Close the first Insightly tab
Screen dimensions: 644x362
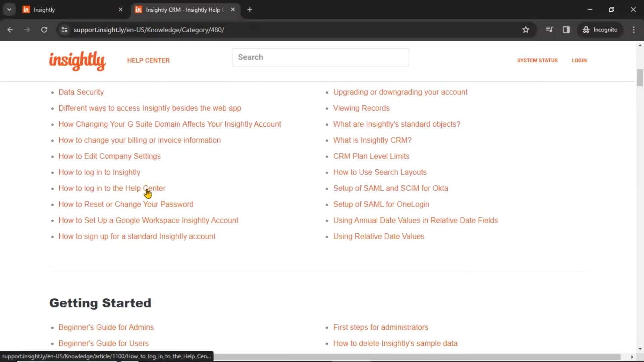[120, 10]
